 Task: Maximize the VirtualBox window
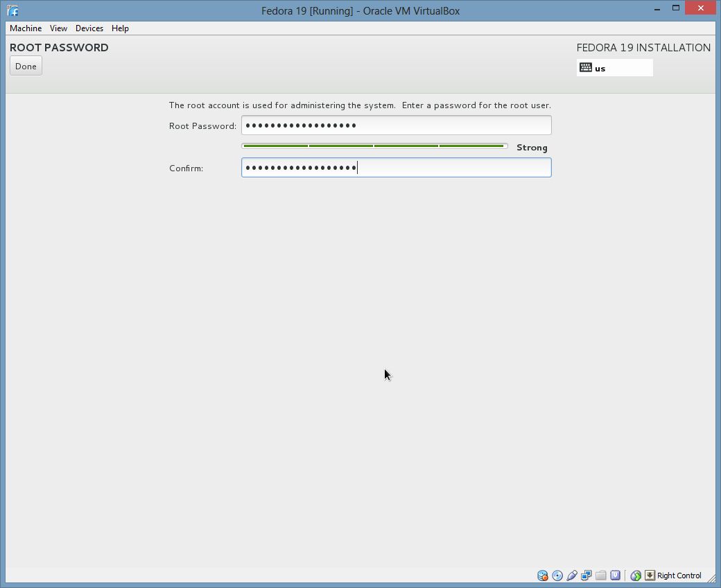pos(675,8)
